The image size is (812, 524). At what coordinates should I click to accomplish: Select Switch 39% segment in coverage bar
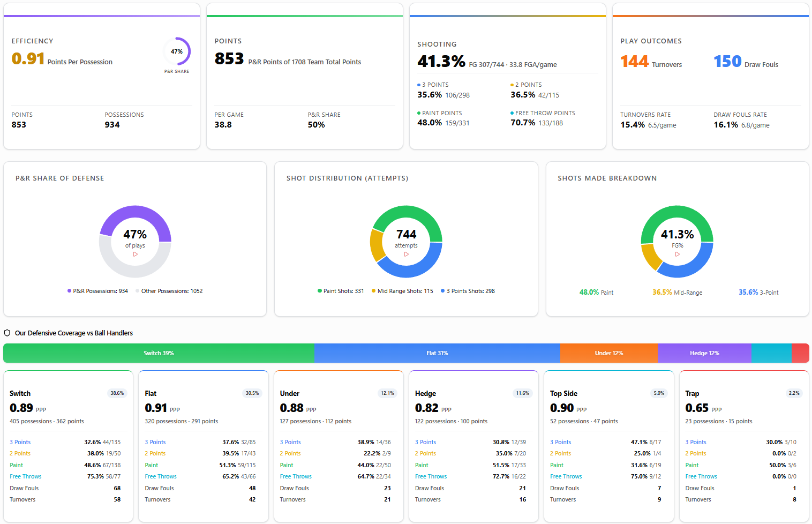(x=159, y=353)
